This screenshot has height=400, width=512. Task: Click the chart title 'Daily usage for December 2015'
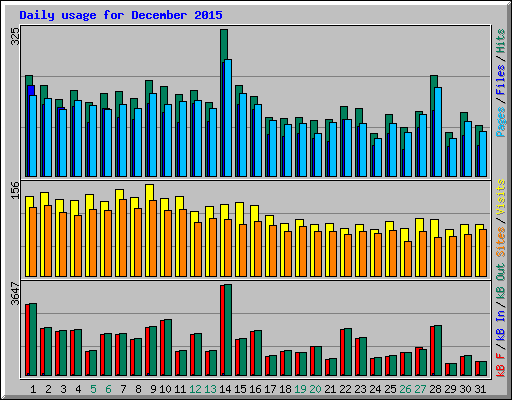pos(121,15)
